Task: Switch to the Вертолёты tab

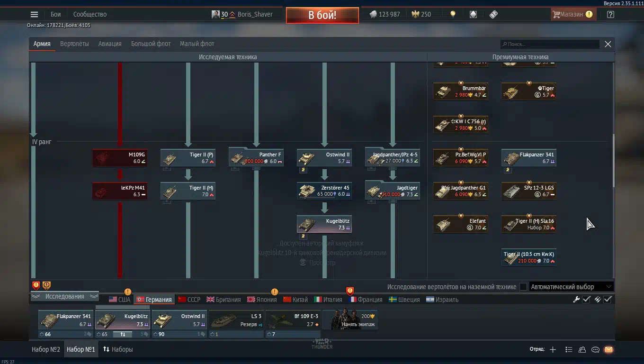Action: 74,44
